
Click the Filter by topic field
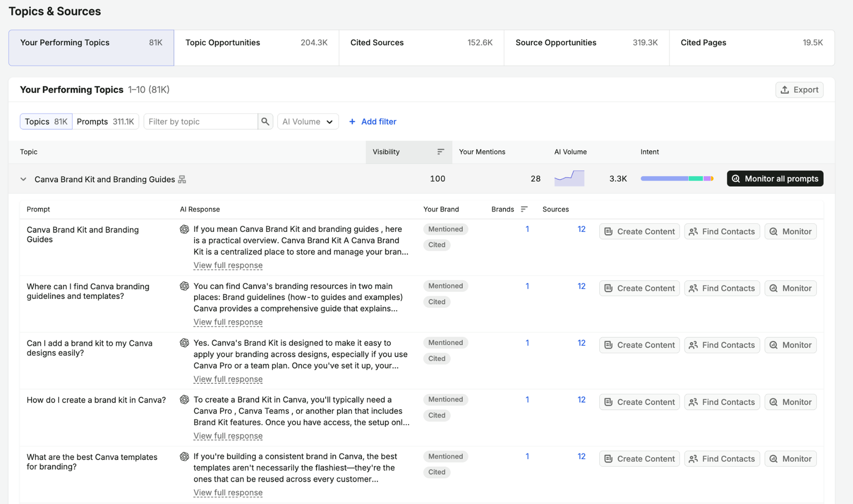(x=200, y=121)
